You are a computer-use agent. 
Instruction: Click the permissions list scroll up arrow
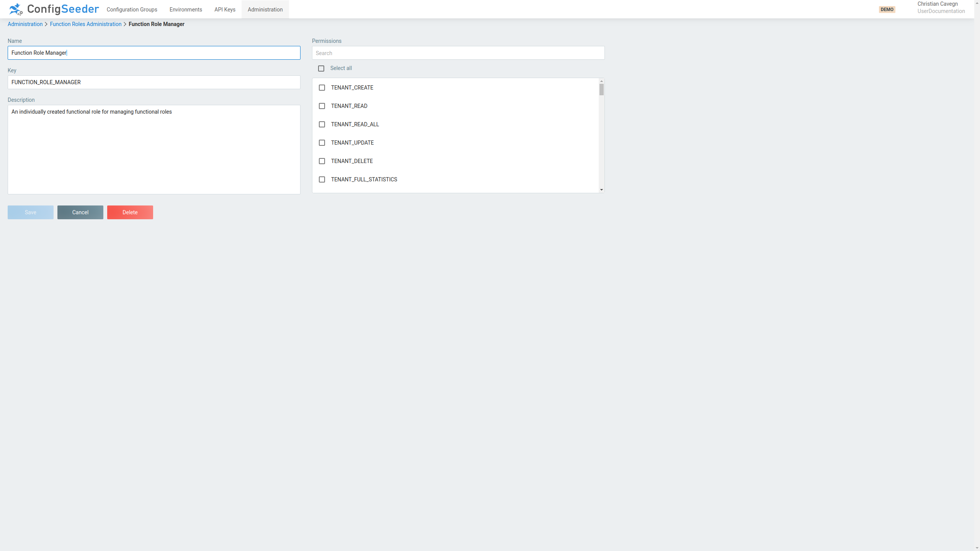601,81
